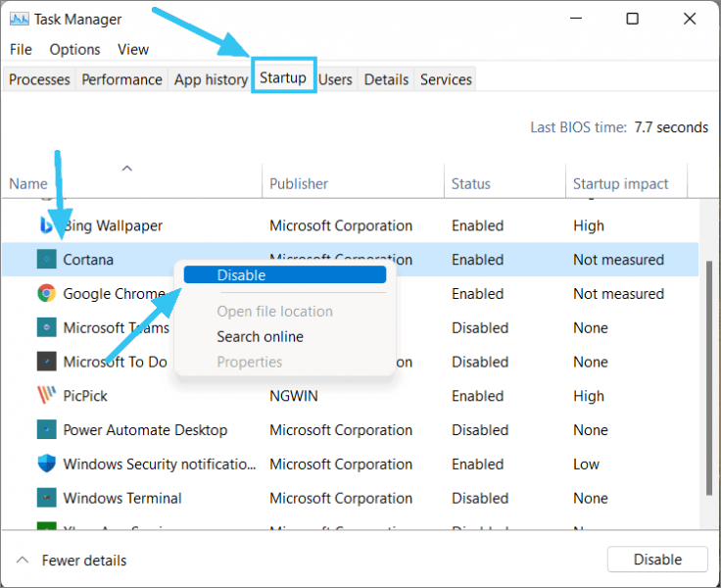Click the Microsoft To Do app icon
This screenshot has height=588, width=721.
tap(46, 362)
